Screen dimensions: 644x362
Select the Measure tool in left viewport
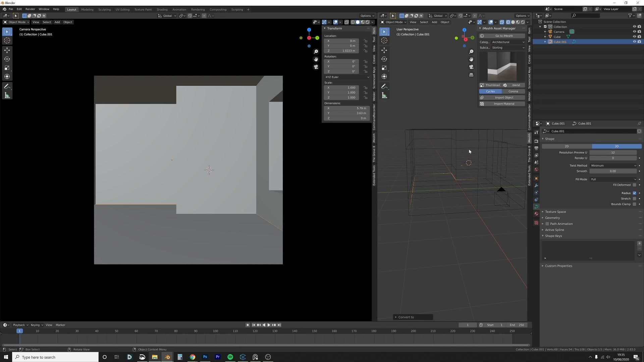tap(7, 96)
